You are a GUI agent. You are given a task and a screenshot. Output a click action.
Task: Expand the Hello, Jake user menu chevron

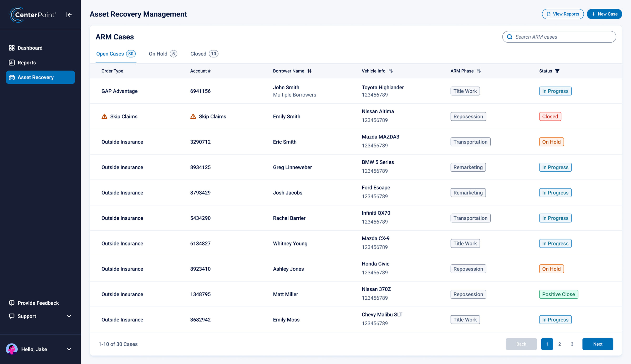pyautogui.click(x=69, y=349)
